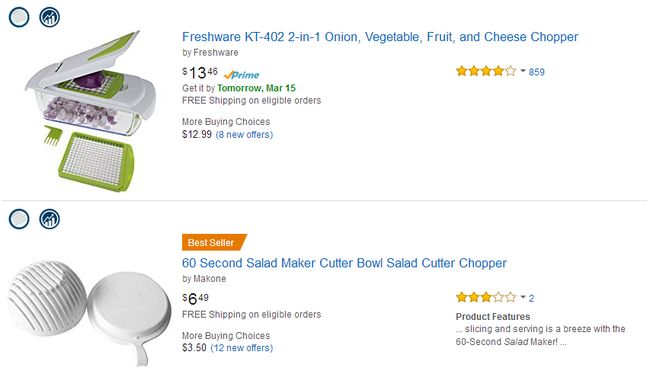Click the $6.49 price of Salad Maker
650x374 pixels.
coord(195,299)
